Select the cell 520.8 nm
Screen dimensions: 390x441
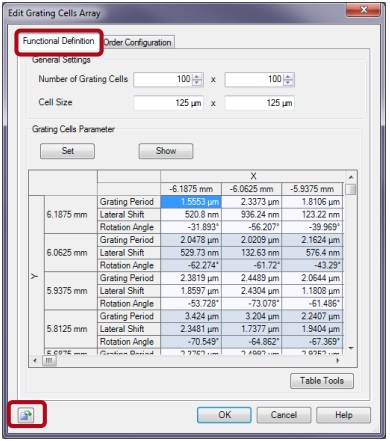point(191,214)
